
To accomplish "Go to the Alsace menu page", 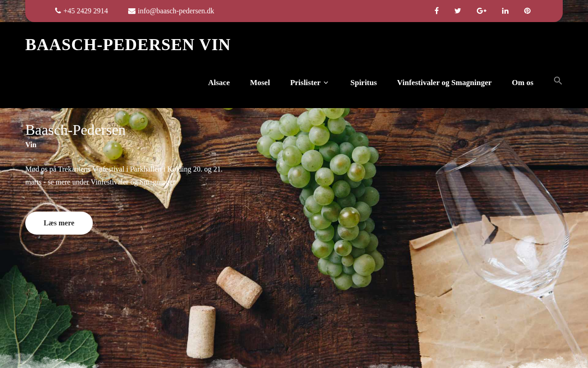I will point(219,83).
